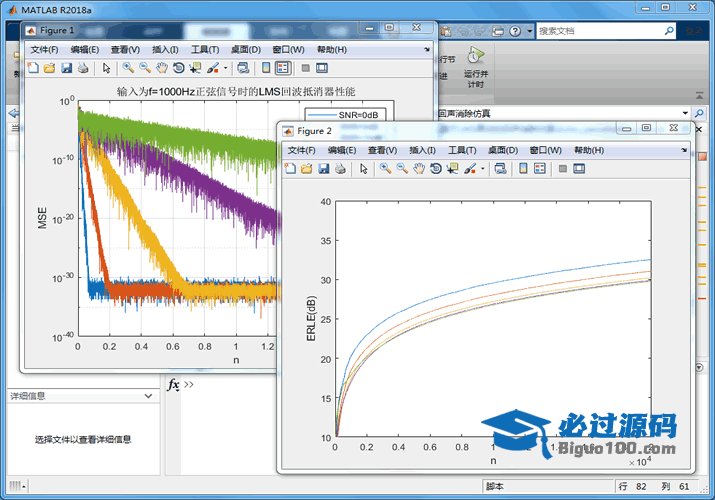Click 搜索文档 search documentation field
Image resolution: width=715 pixels, height=500 pixels.
tap(599, 31)
